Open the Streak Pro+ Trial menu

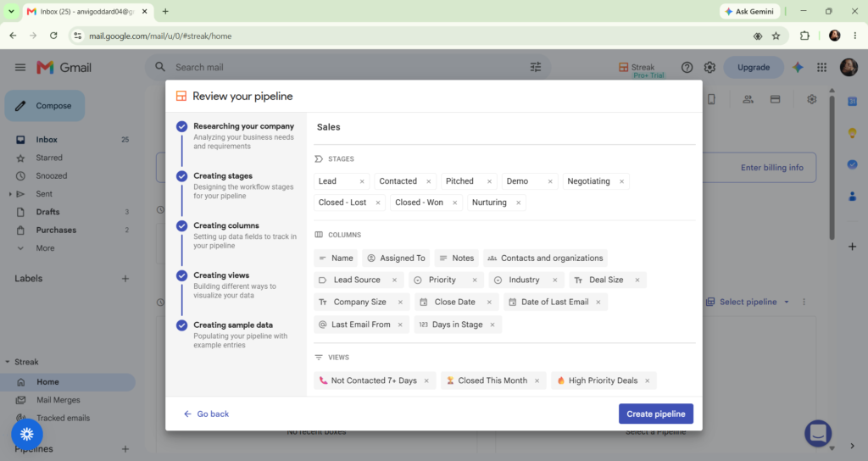(x=641, y=69)
